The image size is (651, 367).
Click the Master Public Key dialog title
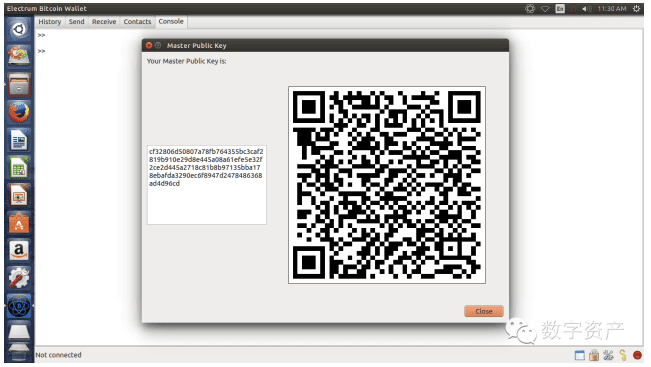coord(196,46)
